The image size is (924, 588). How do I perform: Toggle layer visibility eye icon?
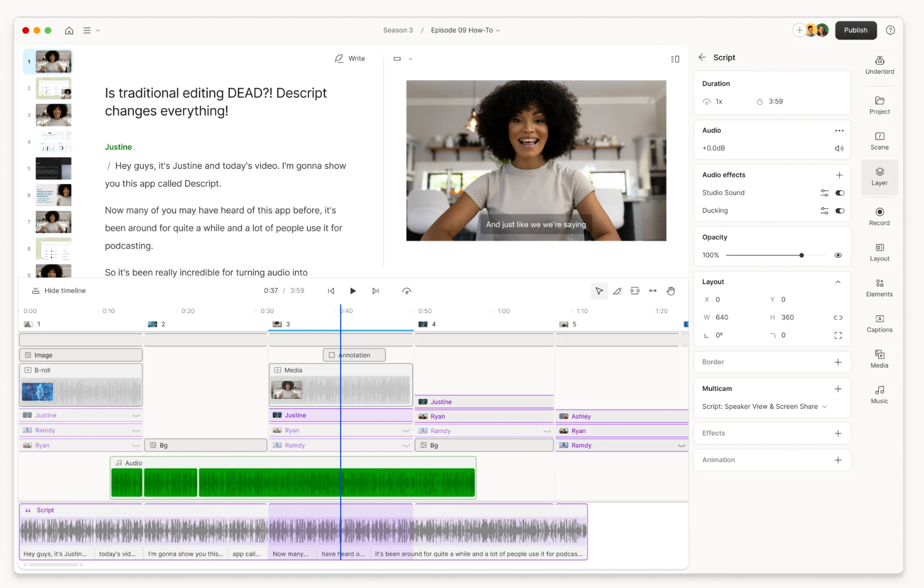[838, 256]
